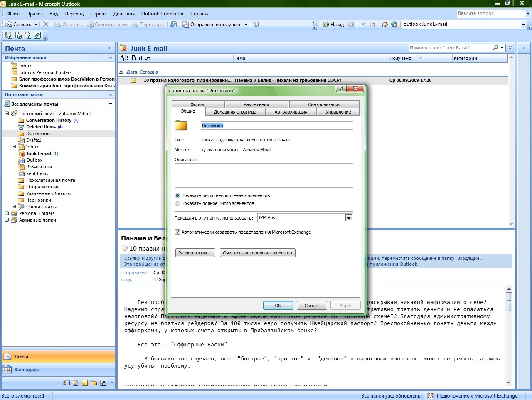Select 'Показать число непрочтенных элементов' radio button
The width and height of the screenshot is (532, 400).
tap(177, 195)
